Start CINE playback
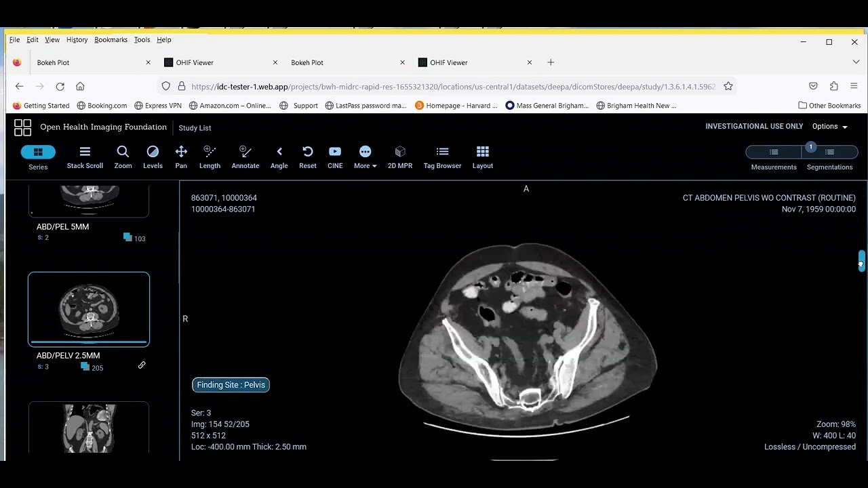 pos(335,157)
